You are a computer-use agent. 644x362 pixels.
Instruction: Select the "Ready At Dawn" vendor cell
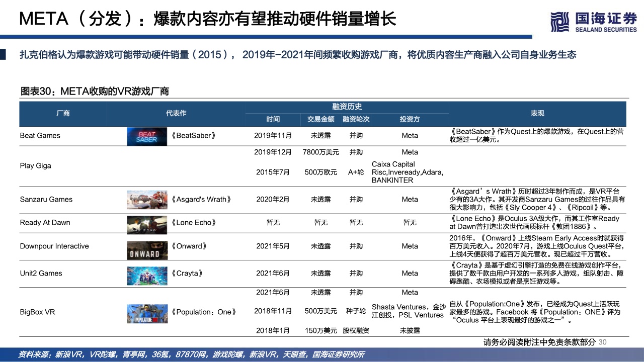[x=45, y=223]
